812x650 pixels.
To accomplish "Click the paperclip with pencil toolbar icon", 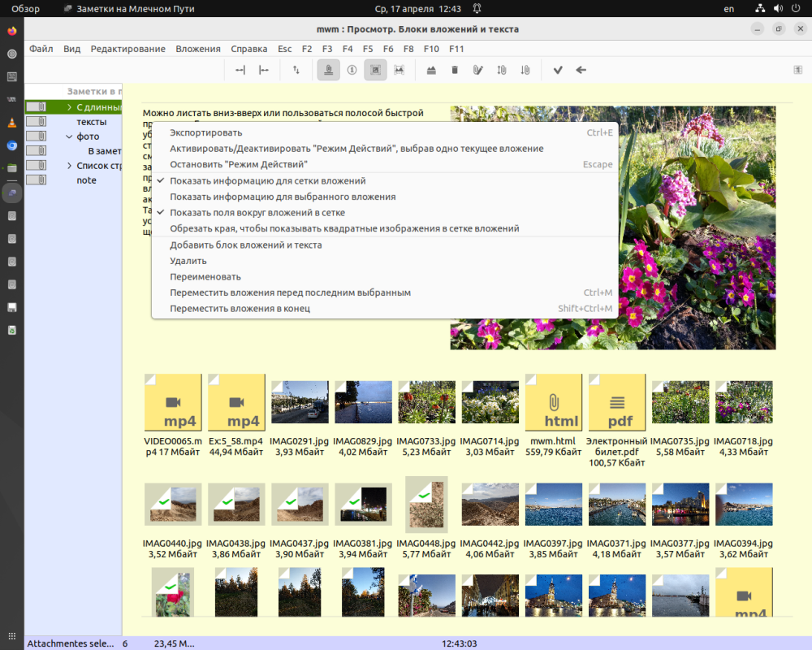I will 478,71.
